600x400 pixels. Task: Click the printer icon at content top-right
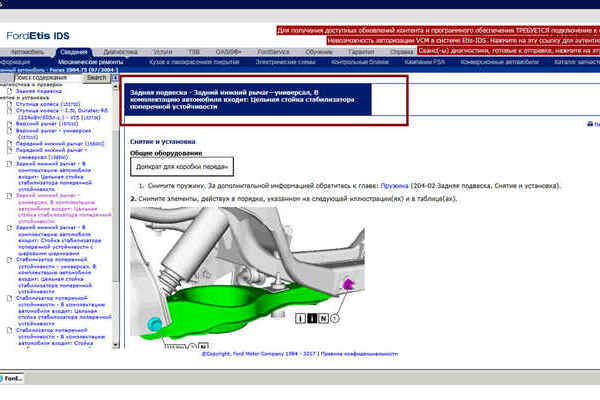coord(590,124)
